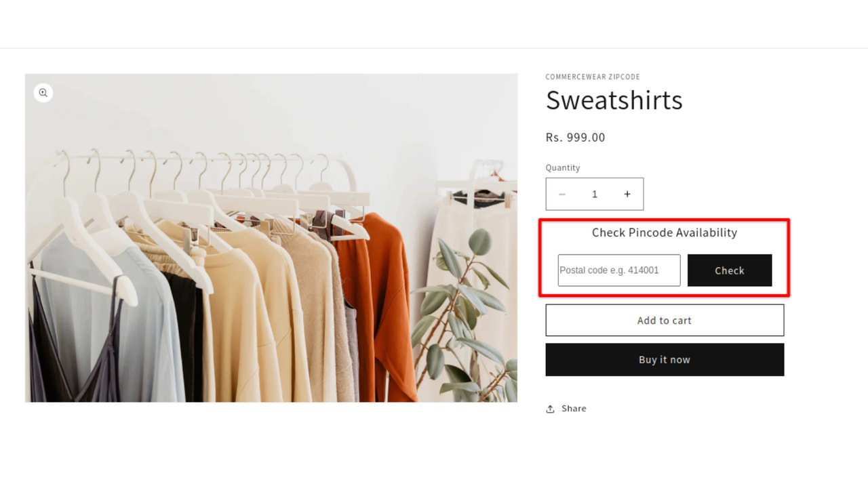The image size is (868, 488).
Task: Click the Check button to verify pincode
Action: 730,270
